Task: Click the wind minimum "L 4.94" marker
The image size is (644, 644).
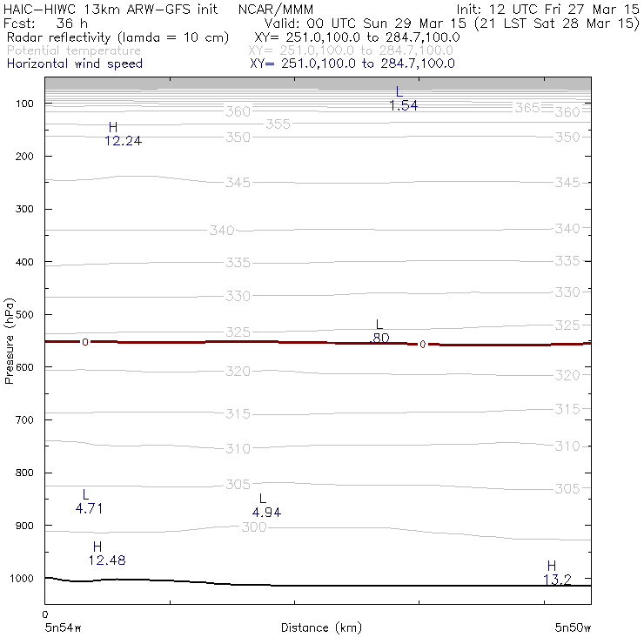Action: tap(266, 506)
